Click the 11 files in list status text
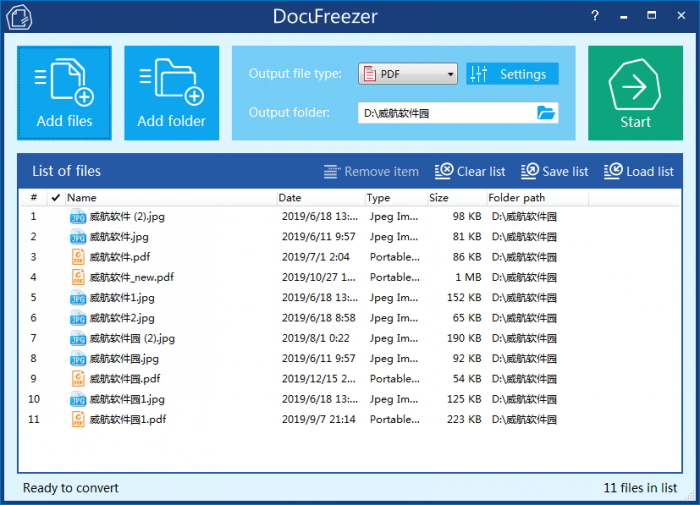 pos(640,488)
